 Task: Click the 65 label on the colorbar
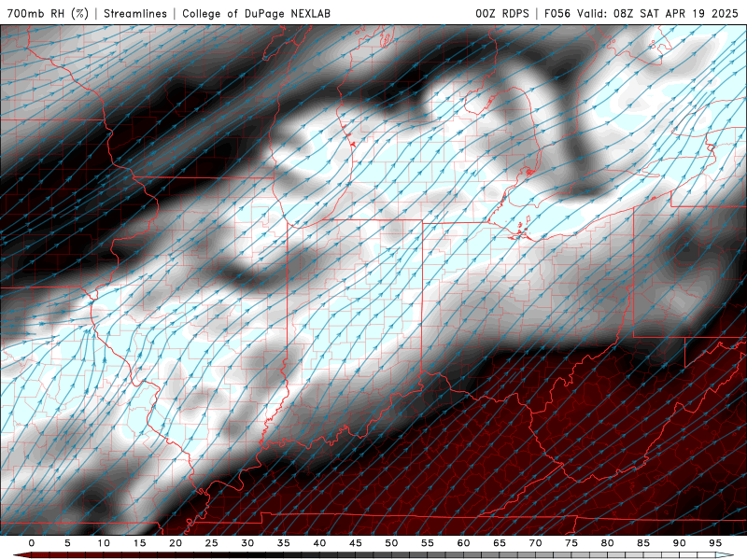(x=500, y=543)
